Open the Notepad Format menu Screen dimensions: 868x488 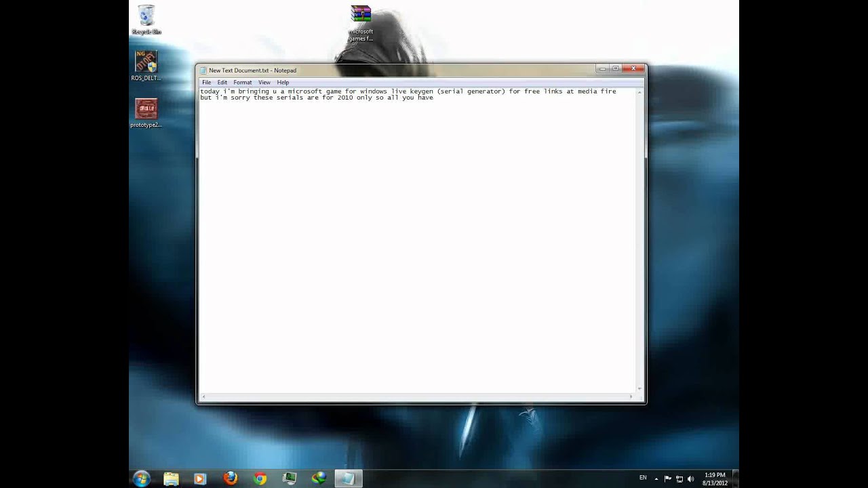(243, 83)
